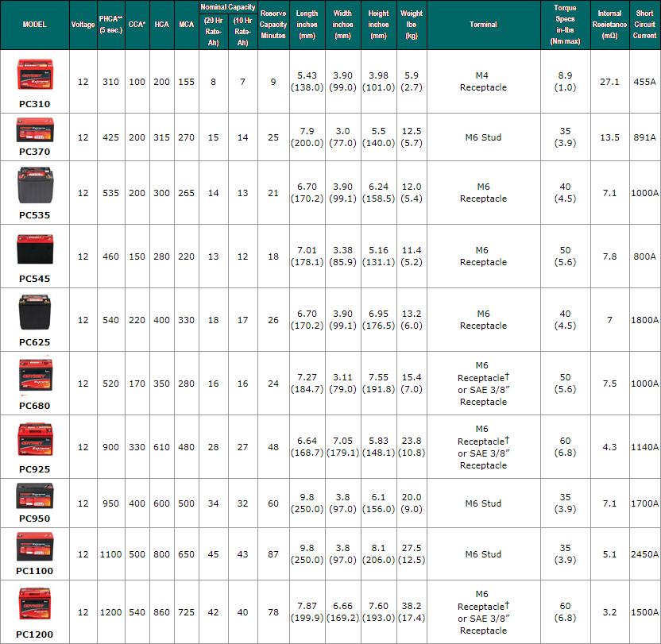
Task: Open the PC535 battery picture
Action: (35, 186)
